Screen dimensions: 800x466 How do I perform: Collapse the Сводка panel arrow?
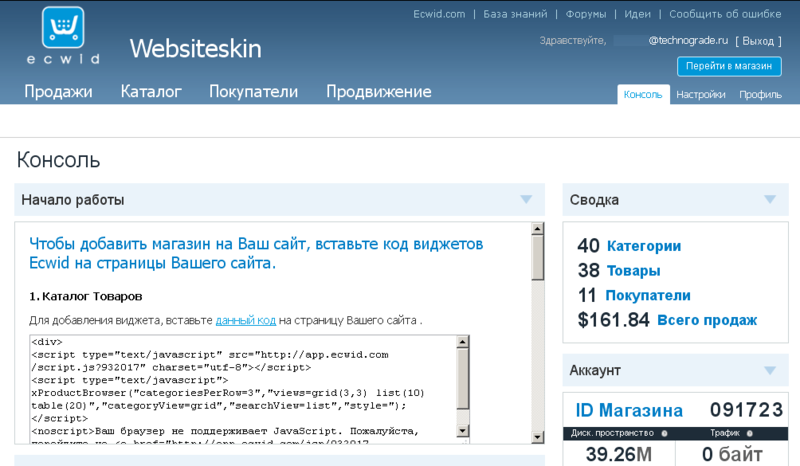tap(770, 200)
